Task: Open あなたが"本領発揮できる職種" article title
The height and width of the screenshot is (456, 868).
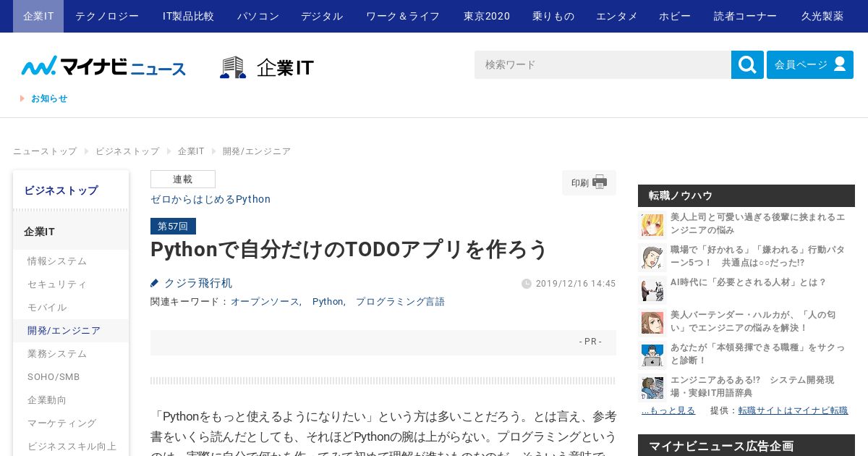Action: click(x=757, y=353)
